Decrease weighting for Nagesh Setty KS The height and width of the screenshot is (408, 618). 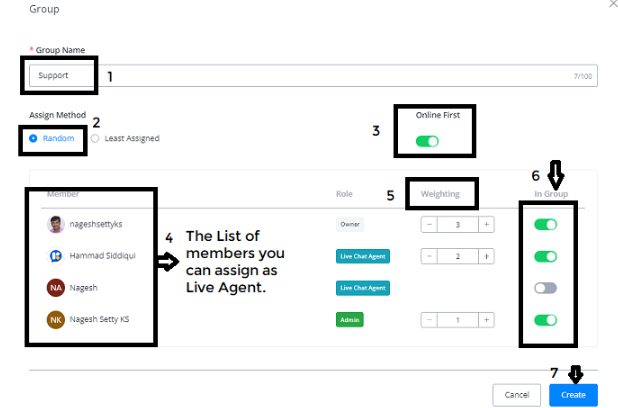click(x=430, y=321)
